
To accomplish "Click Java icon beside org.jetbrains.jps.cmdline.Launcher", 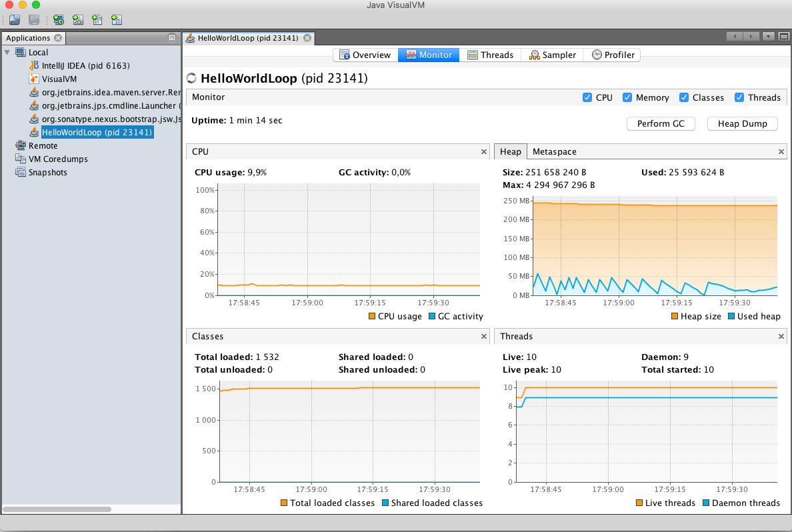I will click(x=34, y=105).
